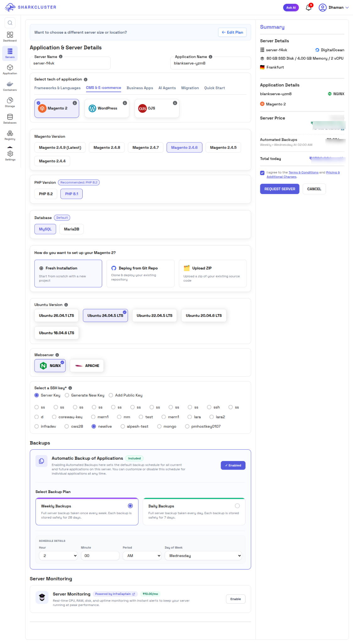Show Ubuntu Version info icon

point(66,305)
